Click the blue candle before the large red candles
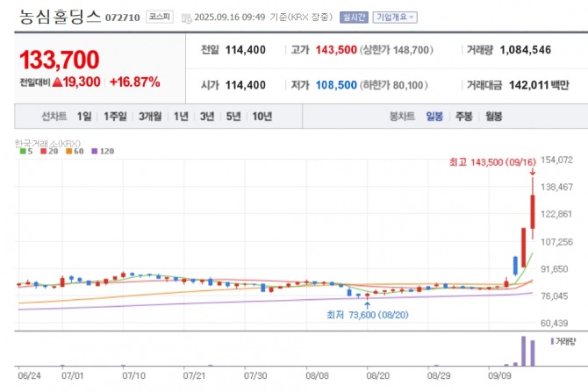Image resolution: width=588 pixels, height=392 pixels. point(515,266)
